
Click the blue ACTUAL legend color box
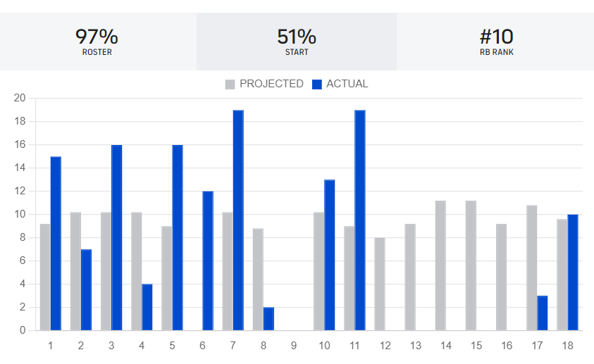pos(316,84)
